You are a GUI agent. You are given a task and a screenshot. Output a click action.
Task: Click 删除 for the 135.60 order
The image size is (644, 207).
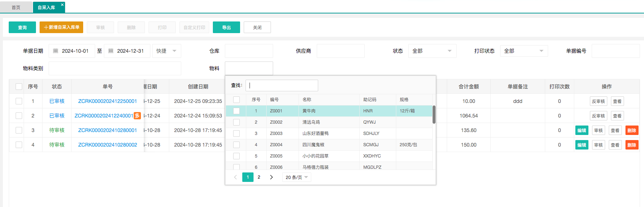pyautogui.click(x=632, y=131)
